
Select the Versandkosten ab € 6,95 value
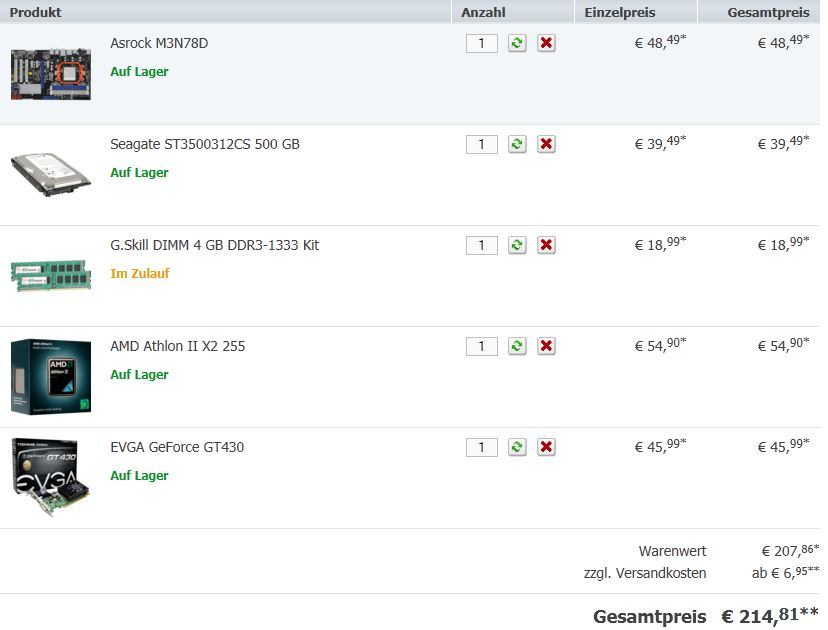[785, 572]
